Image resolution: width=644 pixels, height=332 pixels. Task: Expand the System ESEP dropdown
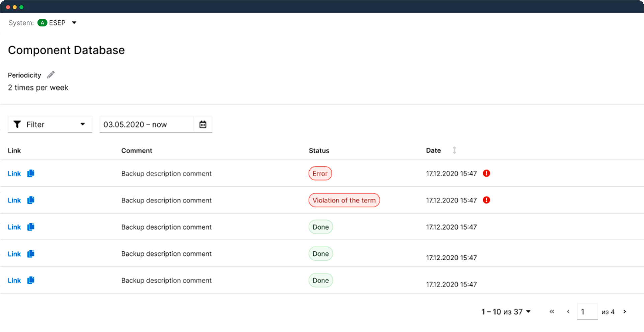coord(74,22)
